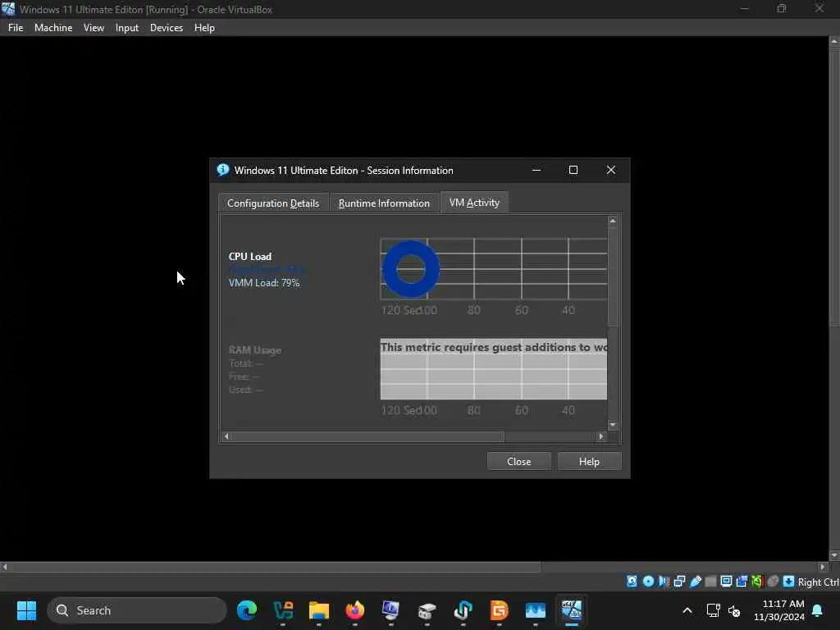
Task: Click the scroll down arrow in VM Activity panel
Action: pyautogui.click(x=613, y=425)
